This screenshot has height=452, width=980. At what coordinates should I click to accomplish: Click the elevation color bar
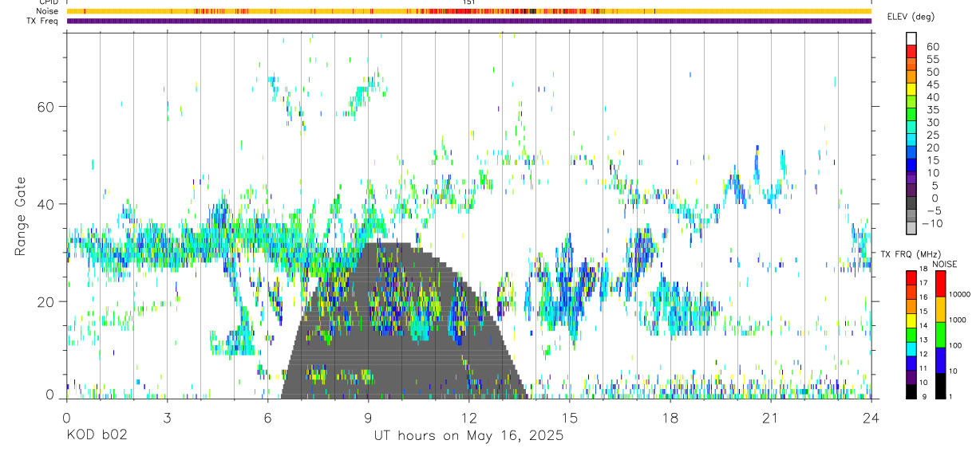pos(911,133)
